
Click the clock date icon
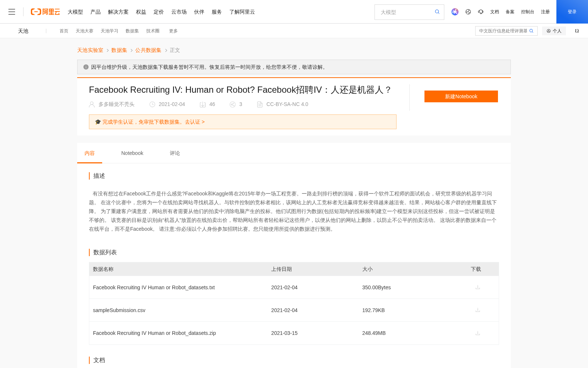pyautogui.click(x=152, y=105)
